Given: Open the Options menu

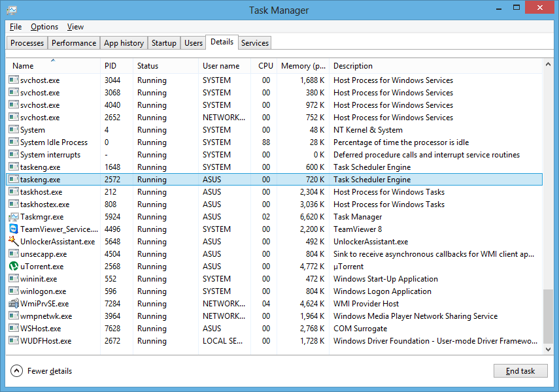Looking at the screenshot, I should 43,27.
